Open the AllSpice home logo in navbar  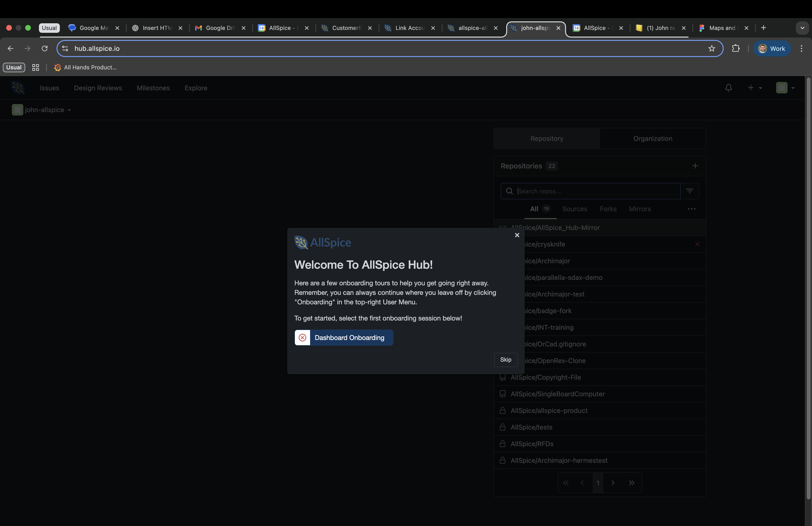(18, 88)
